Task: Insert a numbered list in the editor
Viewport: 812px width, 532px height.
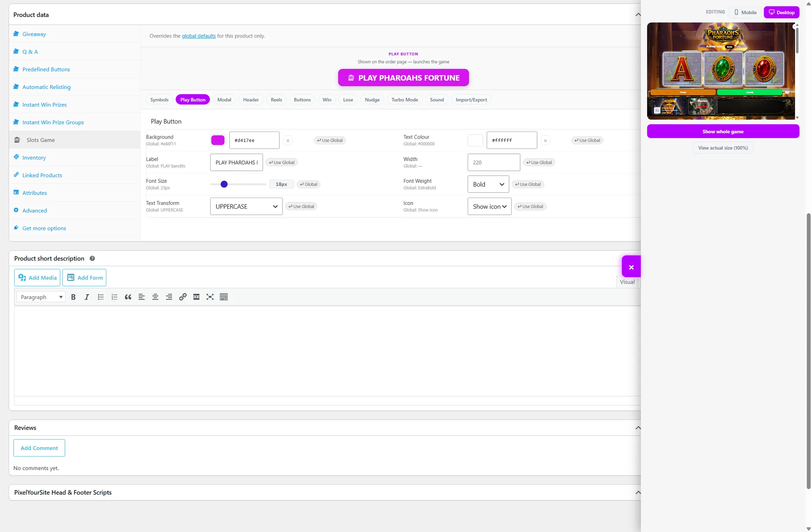Action: click(114, 297)
